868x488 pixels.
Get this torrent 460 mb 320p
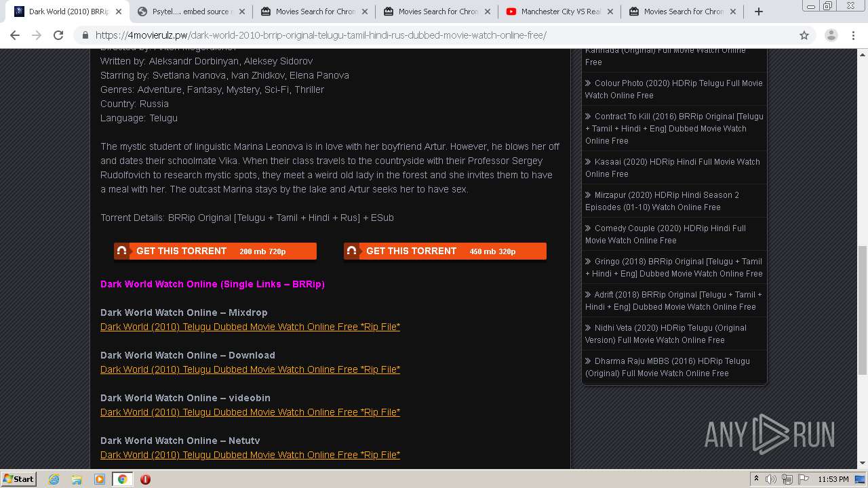pos(445,251)
